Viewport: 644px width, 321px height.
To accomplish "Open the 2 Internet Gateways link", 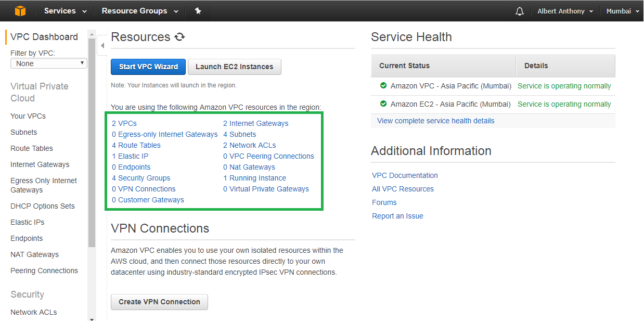I will tap(256, 123).
